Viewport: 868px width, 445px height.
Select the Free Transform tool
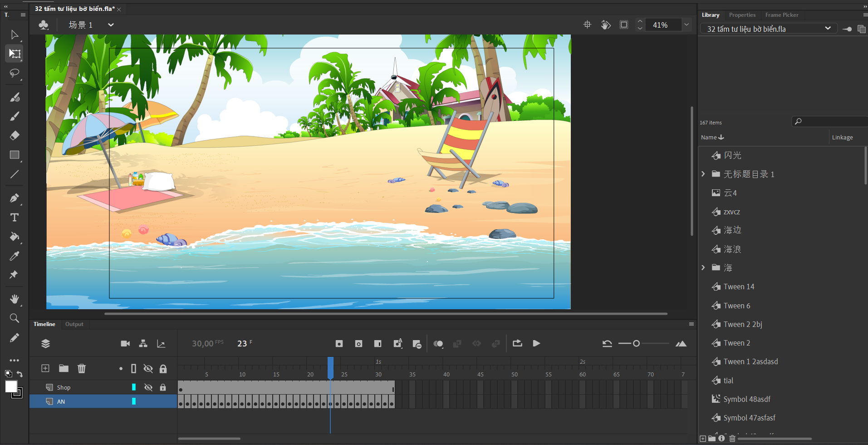coord(15,54)
